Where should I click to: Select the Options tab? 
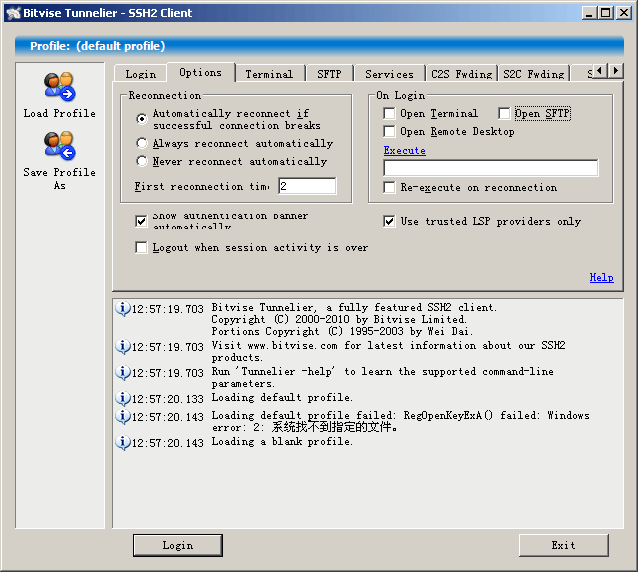[x=201, y=72]
